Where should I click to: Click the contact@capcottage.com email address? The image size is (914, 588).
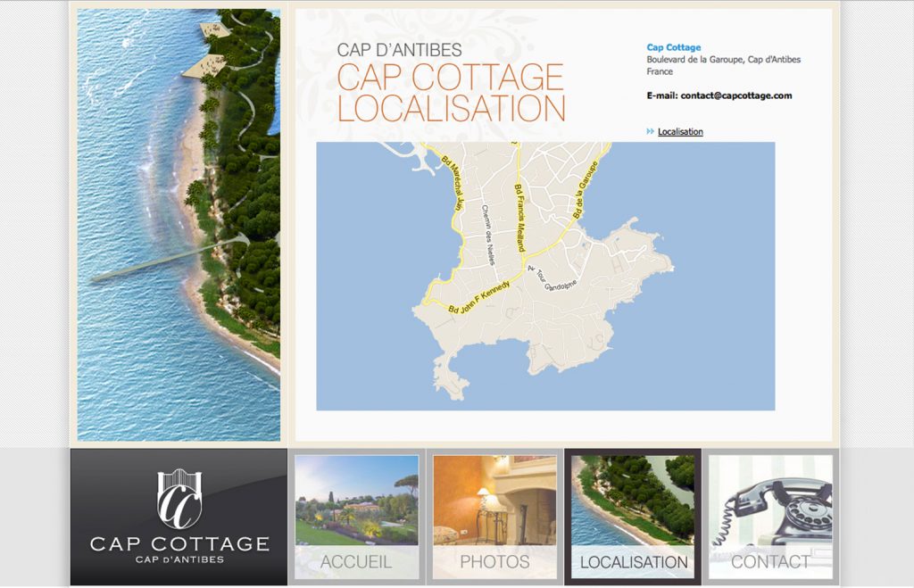(x=736, y=95)
